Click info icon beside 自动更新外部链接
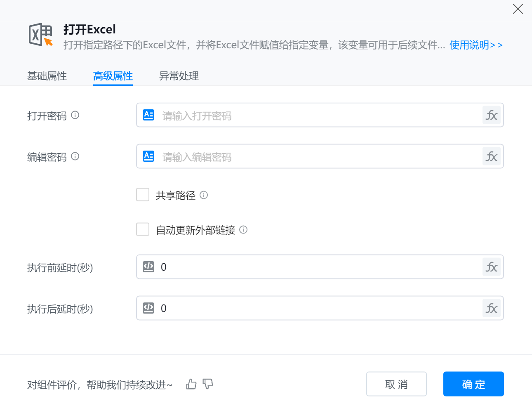 point(243,230)
